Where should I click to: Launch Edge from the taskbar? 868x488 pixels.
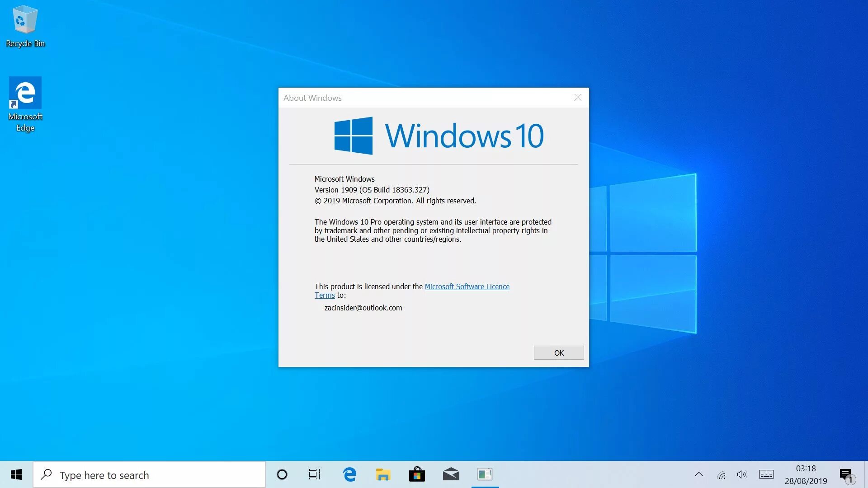click(349, 474)
